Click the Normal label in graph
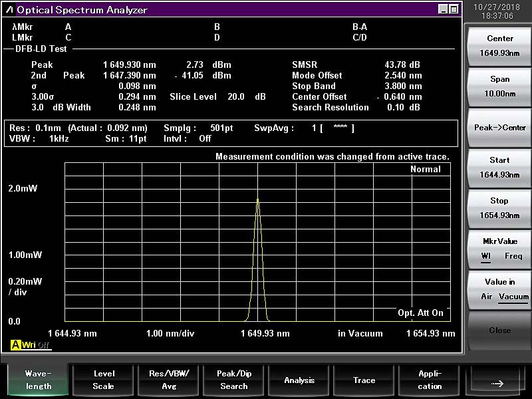 click(426, 169)
